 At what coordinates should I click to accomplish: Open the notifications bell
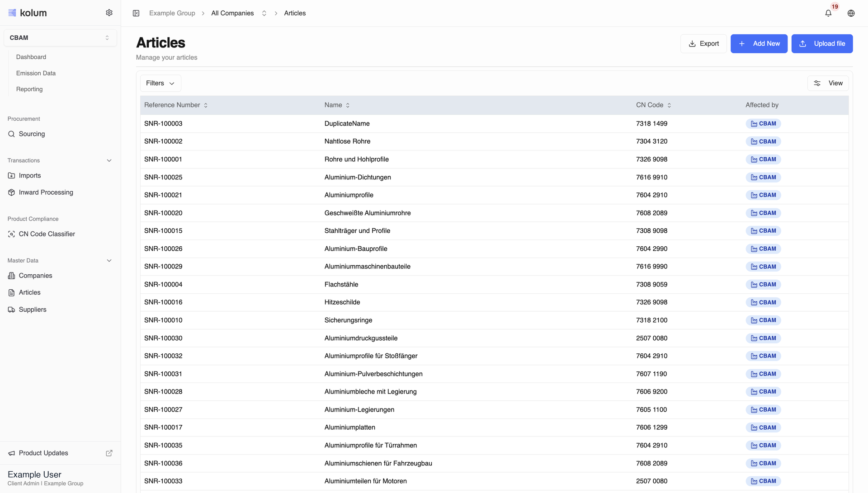tap(828, 13)
